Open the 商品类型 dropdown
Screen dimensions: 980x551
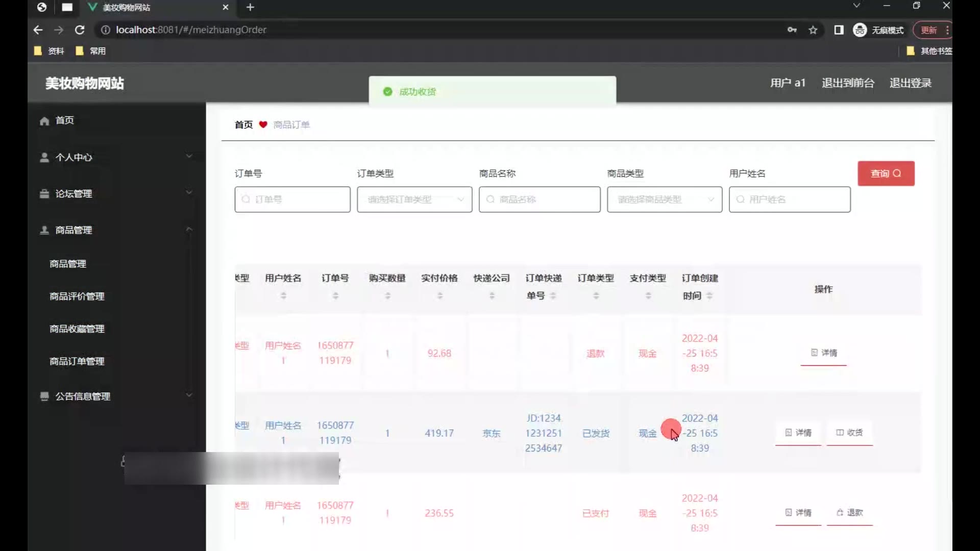664,199
